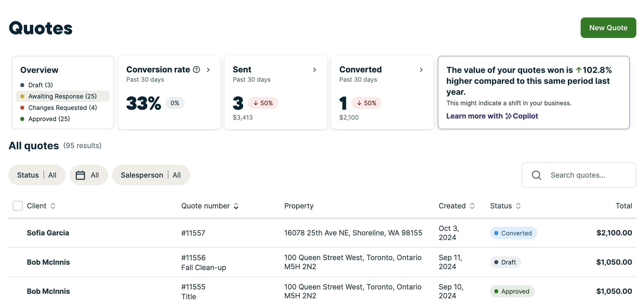The height and width of the screenshot is (305, 644).
Task: Select Changes Requested (4) in Overview
Action: coord(62,108)
